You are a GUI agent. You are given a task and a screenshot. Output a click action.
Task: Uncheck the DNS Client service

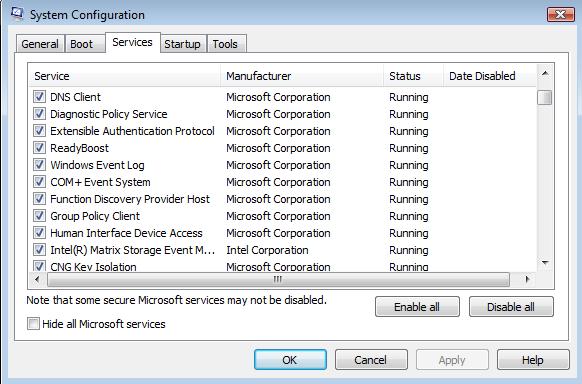click(x=39, y=96)
